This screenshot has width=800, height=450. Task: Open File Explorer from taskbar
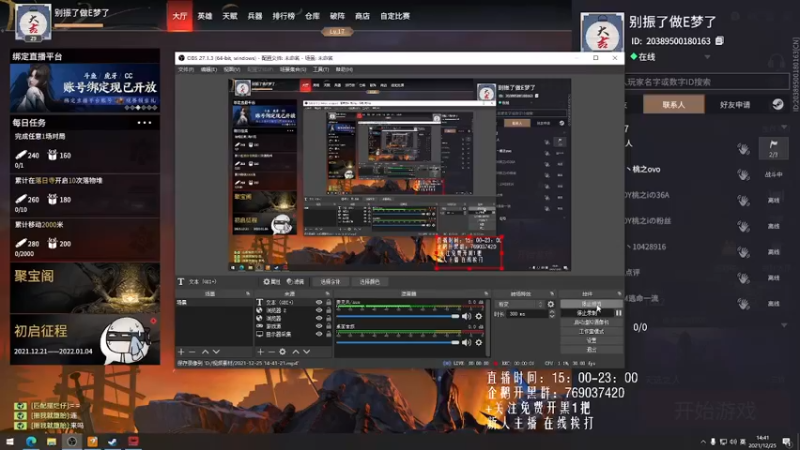click(x=52, y=441)
